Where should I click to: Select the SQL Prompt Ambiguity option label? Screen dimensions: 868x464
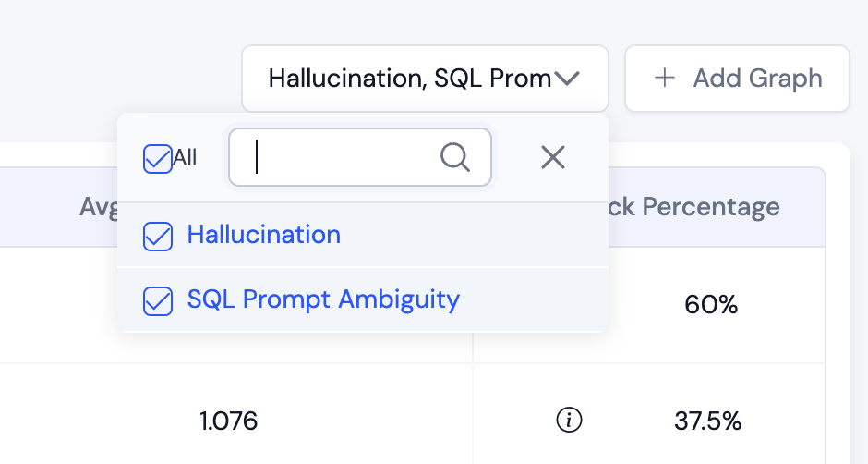click(323, 299)
